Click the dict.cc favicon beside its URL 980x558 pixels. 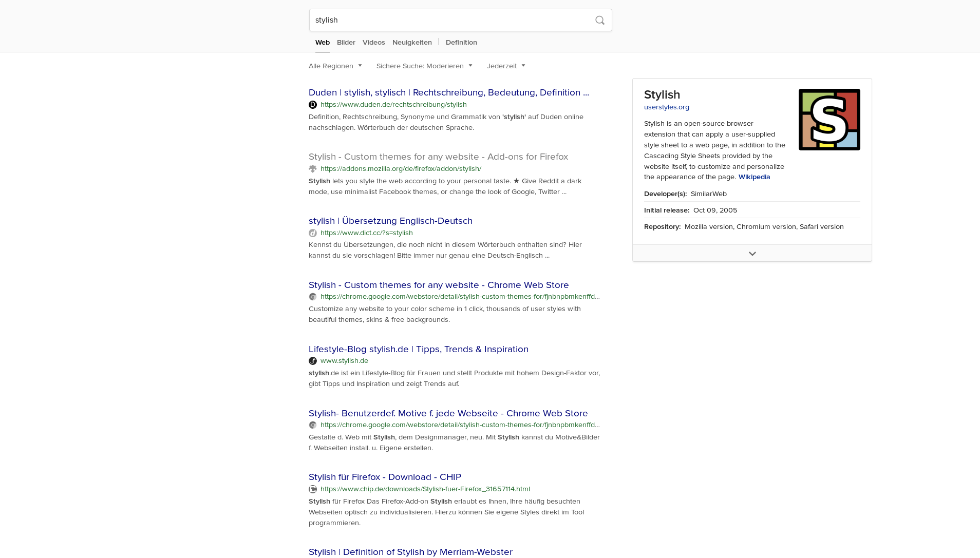tap(313, 233)
